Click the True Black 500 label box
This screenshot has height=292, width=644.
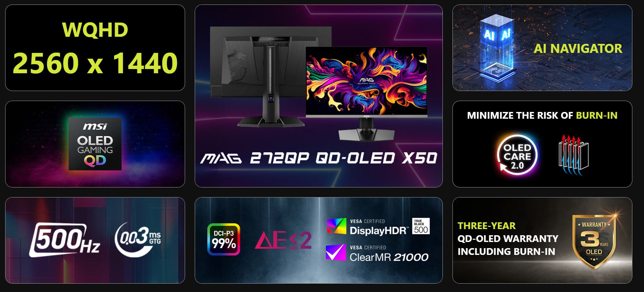[x=421, y=226]
